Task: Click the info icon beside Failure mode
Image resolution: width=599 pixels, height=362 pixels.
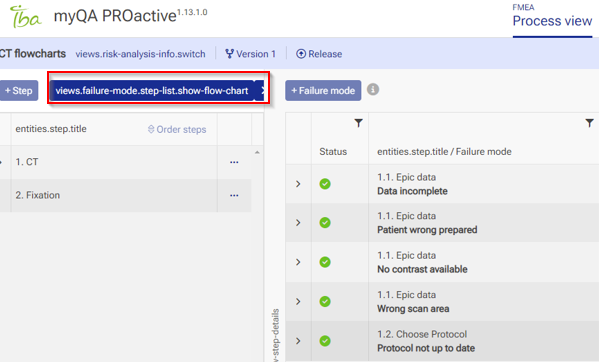Action: [x=373, y=89]
